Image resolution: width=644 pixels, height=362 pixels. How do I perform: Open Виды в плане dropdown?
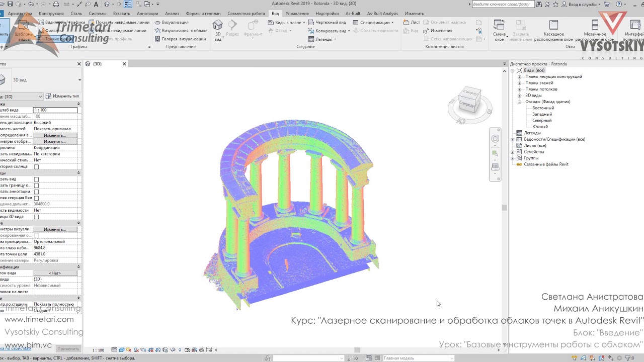coord(287,22)
